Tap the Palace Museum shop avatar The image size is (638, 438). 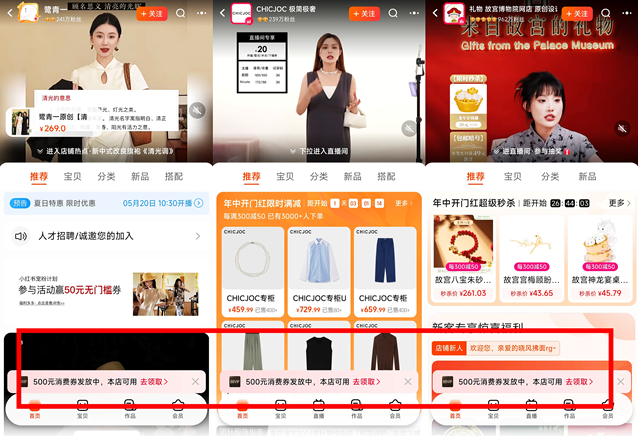click(454, 13)
